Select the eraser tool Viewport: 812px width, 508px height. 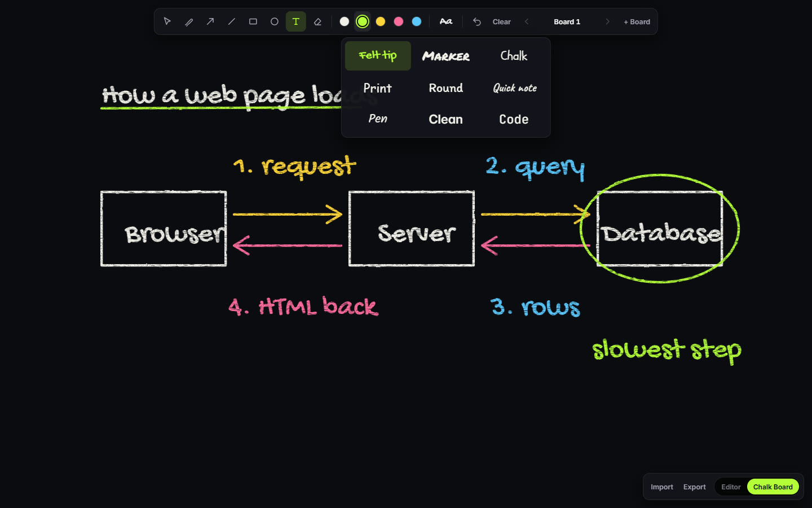[317, 21]
